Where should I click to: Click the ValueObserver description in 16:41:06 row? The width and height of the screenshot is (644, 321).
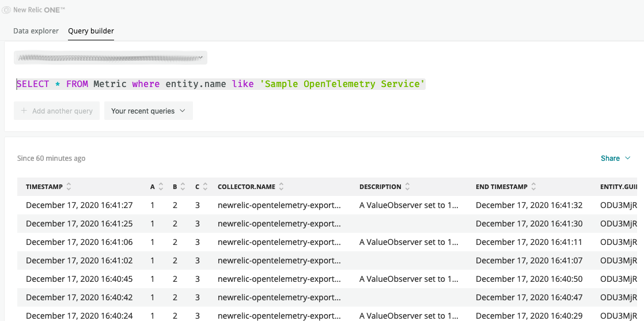pyautogui.click(x=408, y=242)
